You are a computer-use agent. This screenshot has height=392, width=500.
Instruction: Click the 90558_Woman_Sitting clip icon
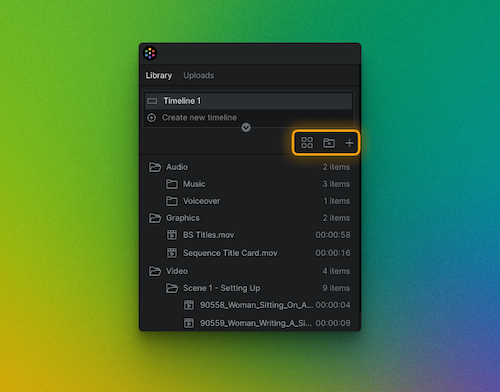click(x=189, y=305)
